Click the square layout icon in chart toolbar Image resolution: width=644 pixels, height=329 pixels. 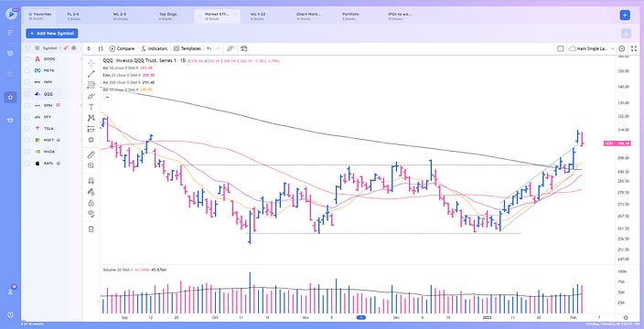(x=560, y=48)
